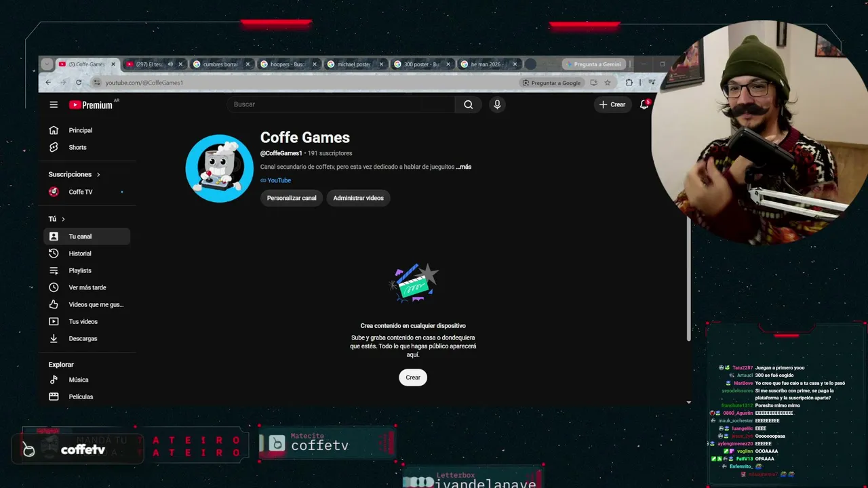
Task: Click the search magnifier button
Action: 469,104
